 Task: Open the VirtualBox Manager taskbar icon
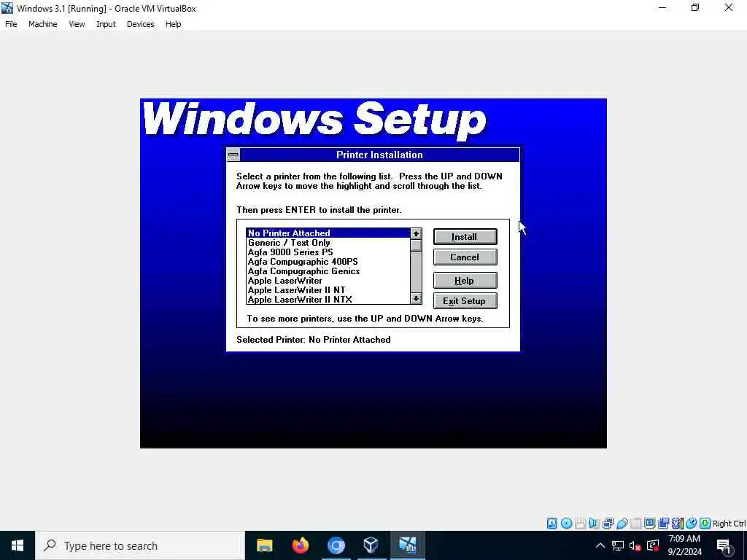(371, 545)
